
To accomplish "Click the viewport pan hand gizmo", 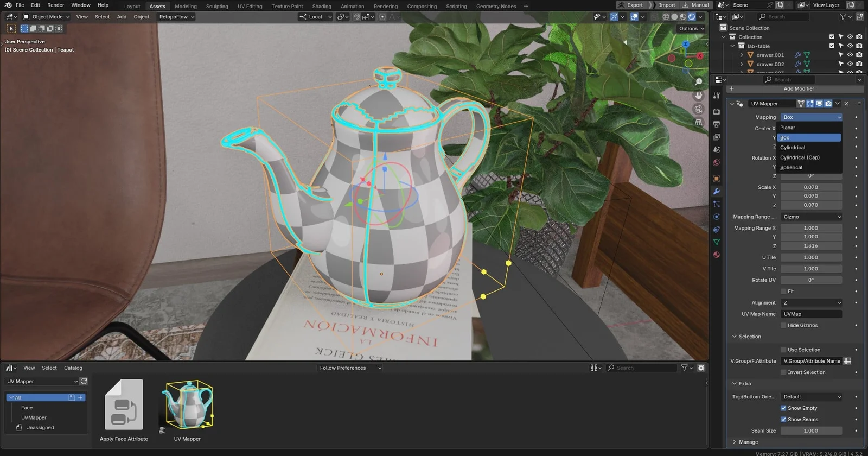I will coord(699,96).
